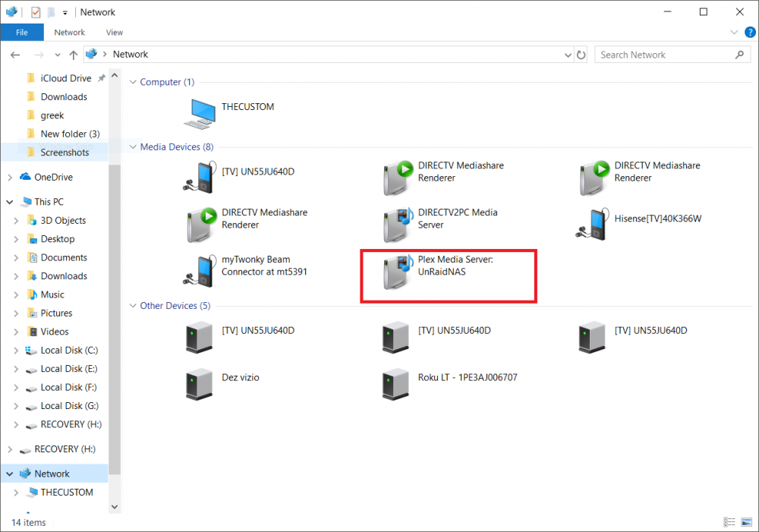Image resolution: width=759 pixels, height=532 pixels.
Task: Select Local Disk (G:) in sidebar
Action: (69, 406)
